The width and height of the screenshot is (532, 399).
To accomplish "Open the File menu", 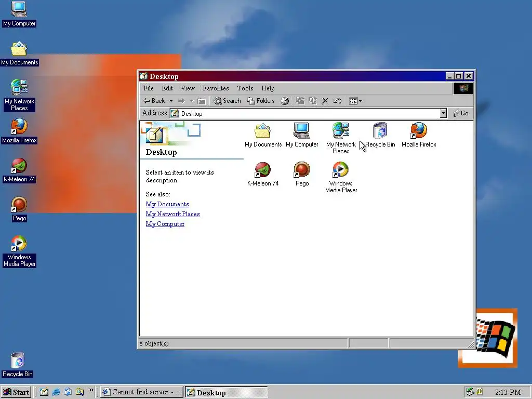I will pyautogui.click(x=148, y=88).
